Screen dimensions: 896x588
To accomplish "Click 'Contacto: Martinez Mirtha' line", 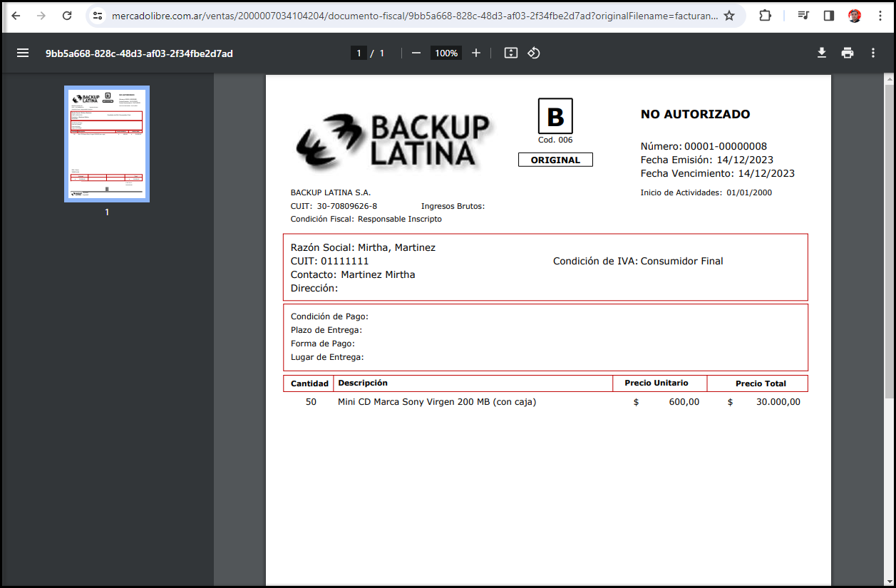I will pos(353,274).
